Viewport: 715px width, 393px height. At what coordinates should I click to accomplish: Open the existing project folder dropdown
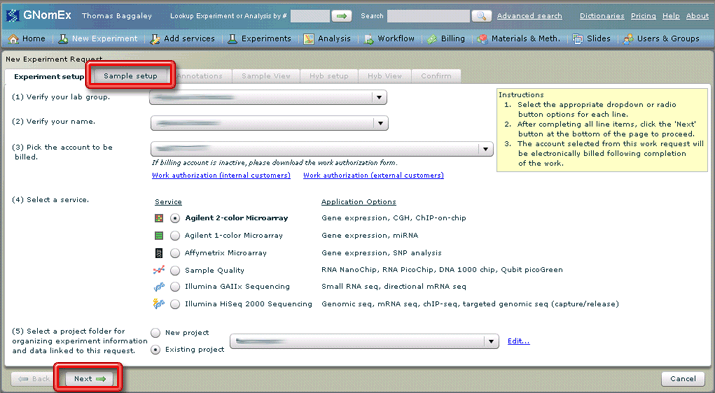click(x=364, y=341)
